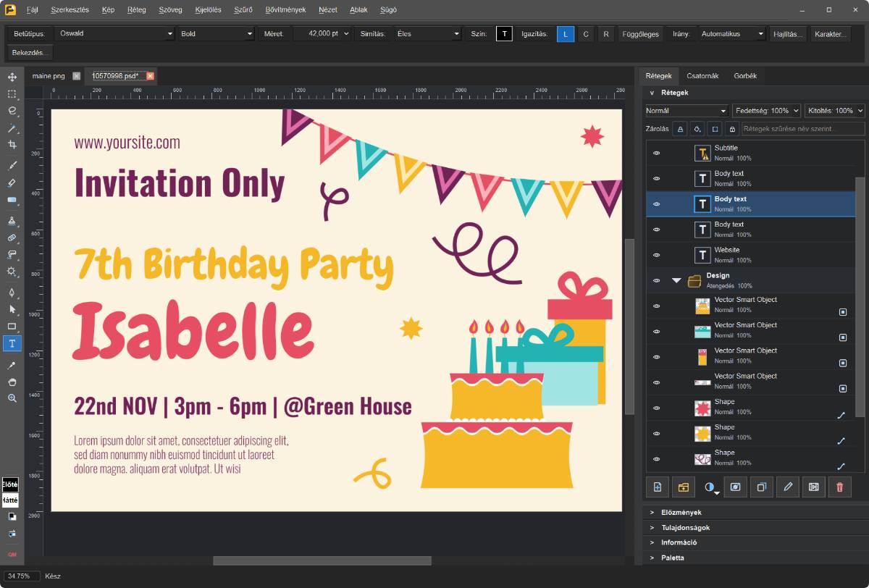Screen dimensions: 869x588
Task: Select the Eyedropper tool
Action: coord(12,365)
